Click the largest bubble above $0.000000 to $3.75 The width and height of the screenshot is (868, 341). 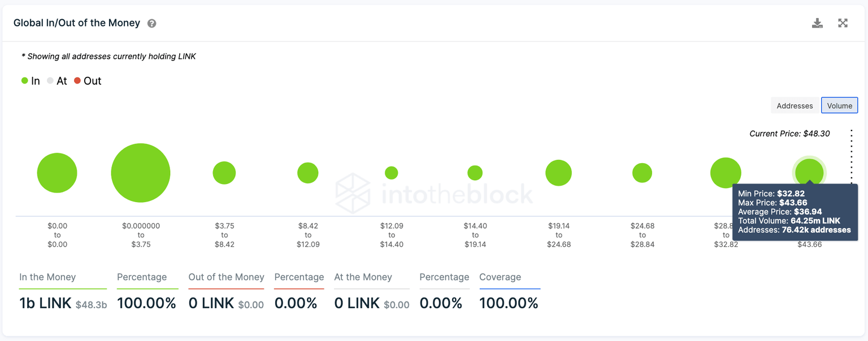tap(141, 173)
